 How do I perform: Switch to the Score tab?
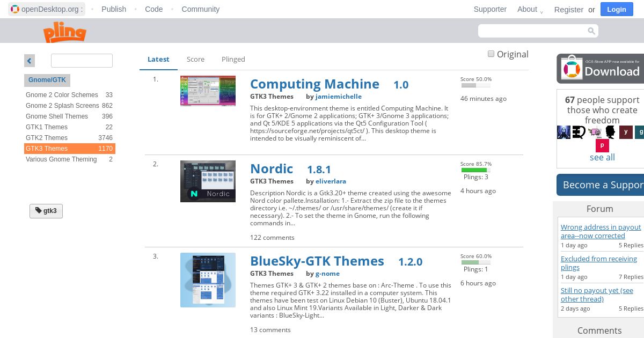click(x=195, y=60)
